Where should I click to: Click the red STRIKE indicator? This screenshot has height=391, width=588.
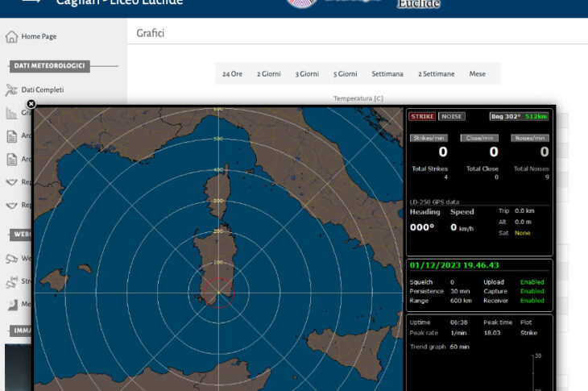pos(422,116)
